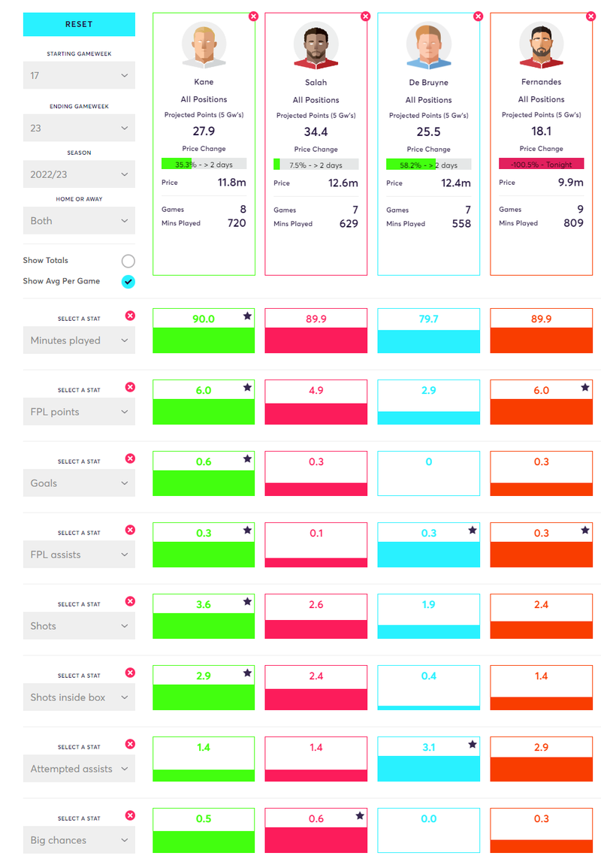Change the Shots inside box stat selector
601x868 pixels.
point(79,697)
